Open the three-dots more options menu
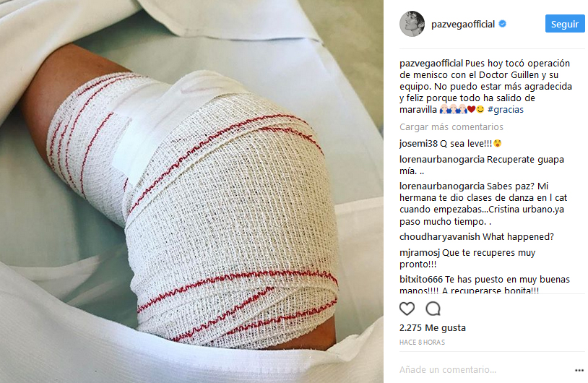This screenshot has width=588, height=383. pyautogui.click(x=579, y=370)
